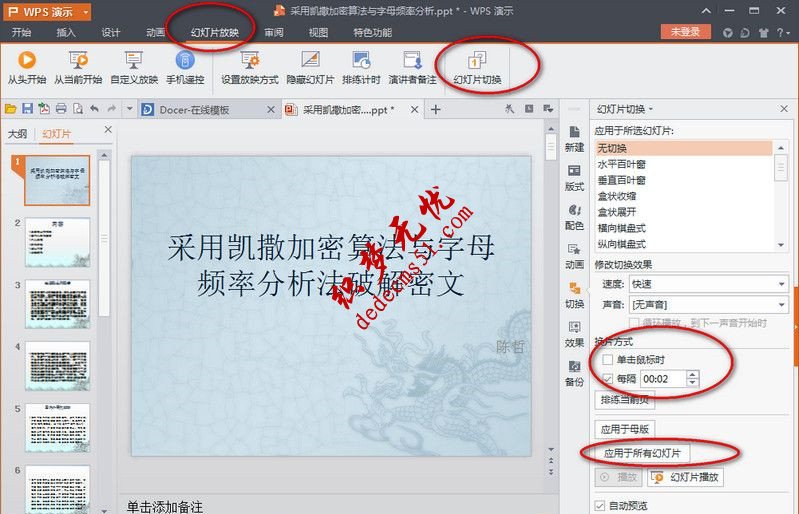The height and width of the screenshot is (514, 799).
Task: Open the 插入 ribbon tab
Action: point(66,32)
